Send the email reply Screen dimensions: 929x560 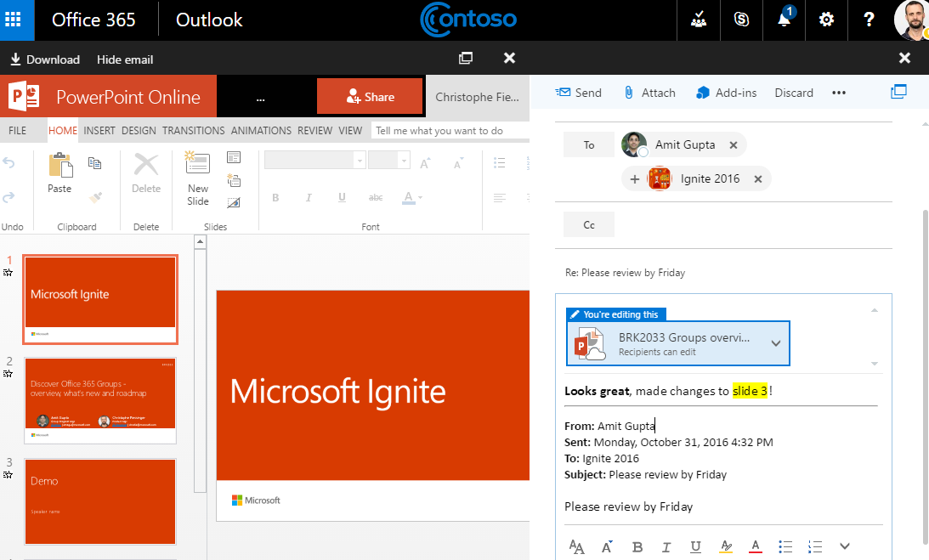point(579,92)
